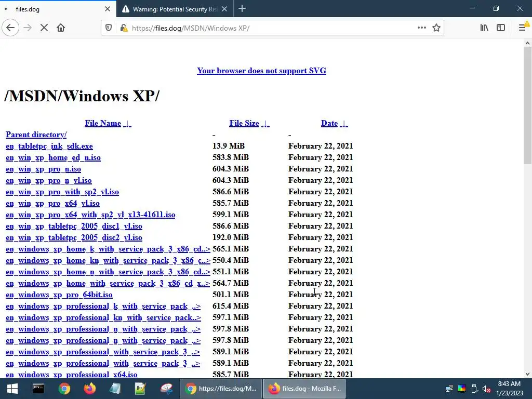
Task: Open the taskbar clock and date
Action: (x=509, y=389)
